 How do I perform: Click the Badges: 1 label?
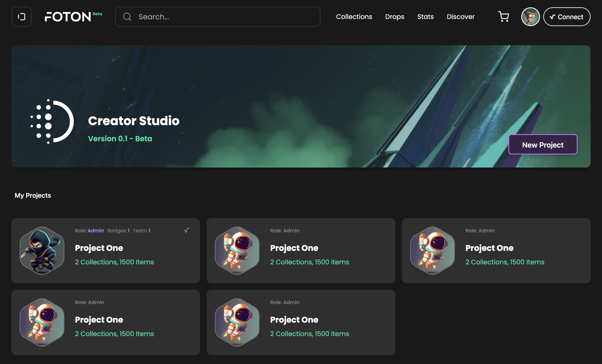(x=118, y=231)
